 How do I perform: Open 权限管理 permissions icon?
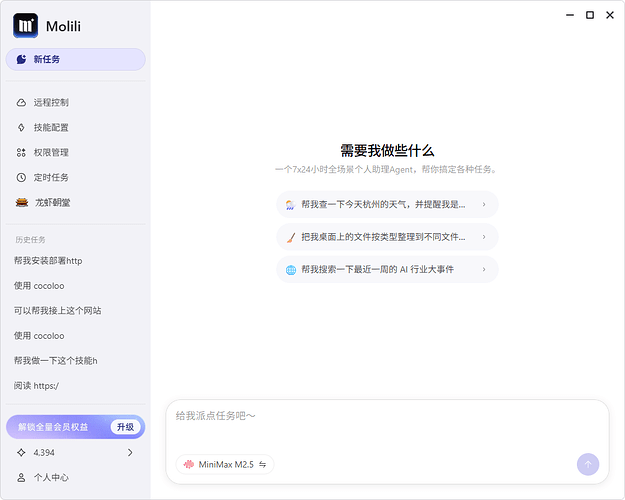pyautogui.click(x=22, y=153)
